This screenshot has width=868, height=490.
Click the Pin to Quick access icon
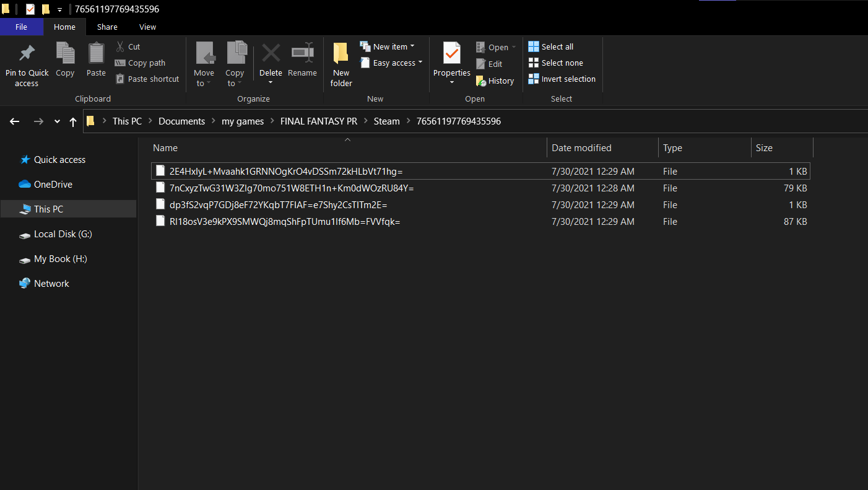27,54
